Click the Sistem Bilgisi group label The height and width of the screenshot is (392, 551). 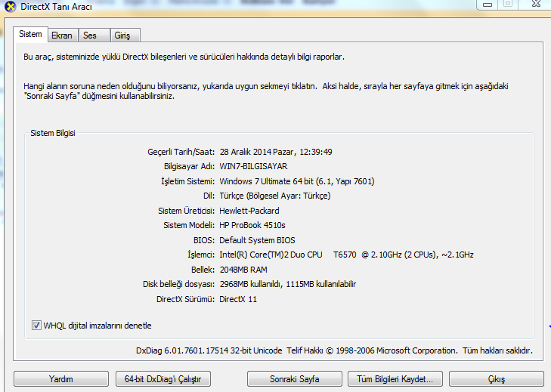coord(53,133)
